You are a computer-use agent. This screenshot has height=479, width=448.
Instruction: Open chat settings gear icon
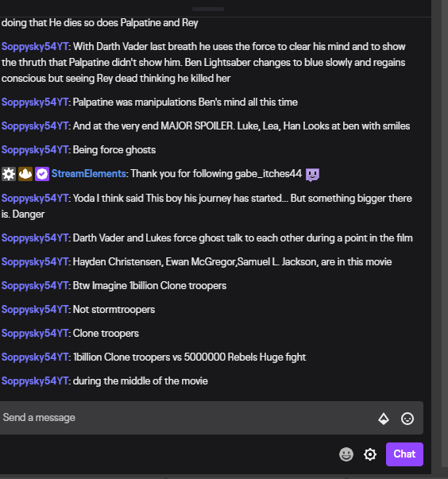click(x=370, y=454)
